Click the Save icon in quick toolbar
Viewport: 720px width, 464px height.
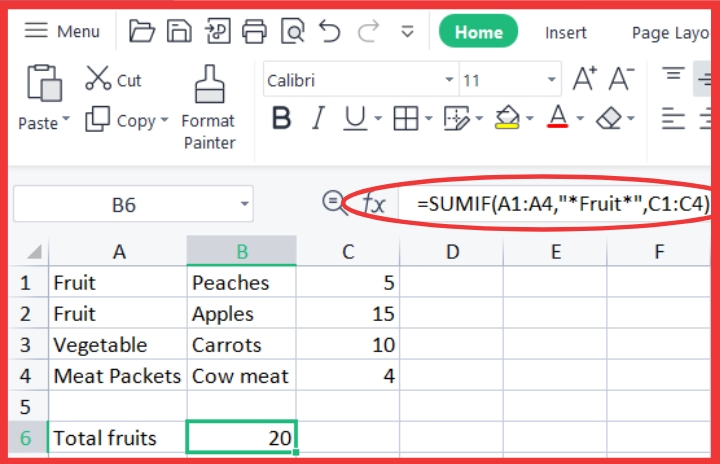click(x=180, y=32)
